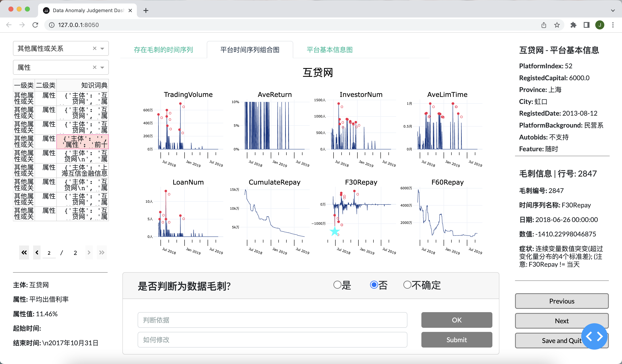The height and width of the screenshot is (364, 622).
Task: Expand the 其他属性或关系 dropdown arrow
Action: click(102, 49)
